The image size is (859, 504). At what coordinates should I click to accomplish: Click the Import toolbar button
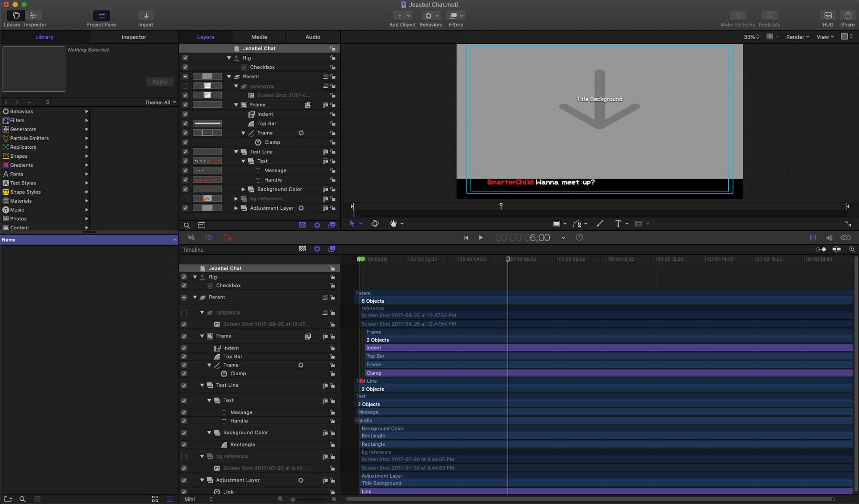pyautogui.click(x=146, y=16)
